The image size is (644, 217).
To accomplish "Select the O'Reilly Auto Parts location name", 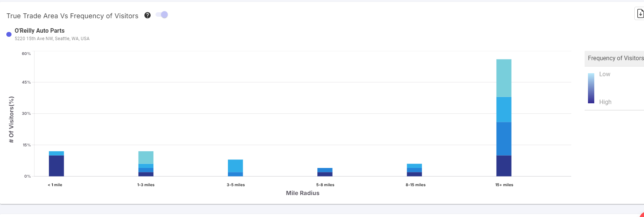I will click(x=39, y=31).
